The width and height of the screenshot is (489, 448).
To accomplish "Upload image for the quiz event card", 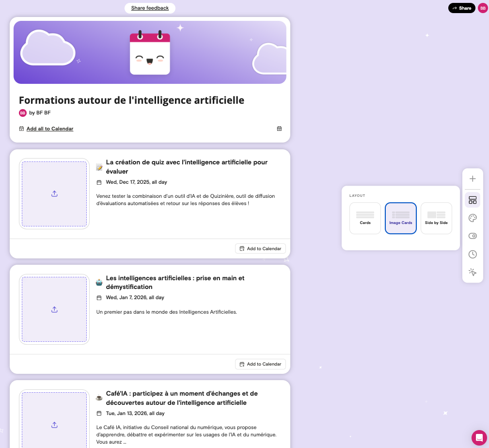I will pyautogui.click(x=54, y=194).
